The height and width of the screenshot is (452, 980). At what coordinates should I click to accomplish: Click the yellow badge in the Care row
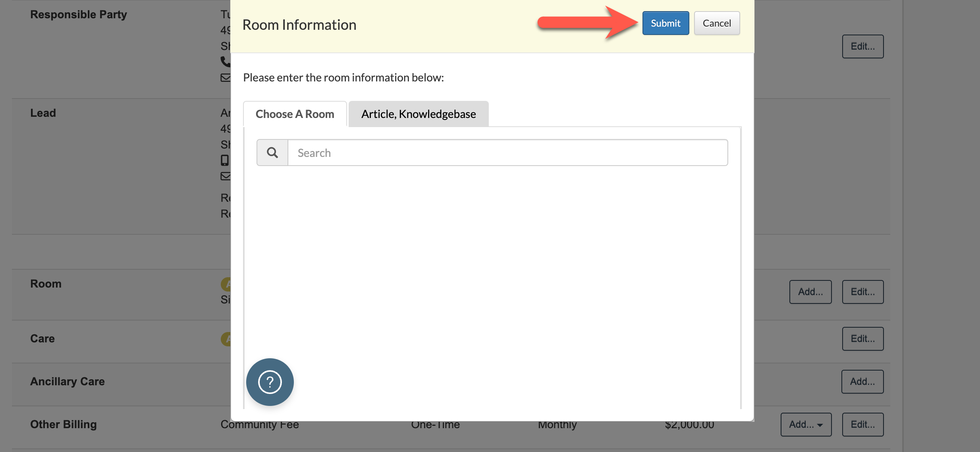point(226,339)
